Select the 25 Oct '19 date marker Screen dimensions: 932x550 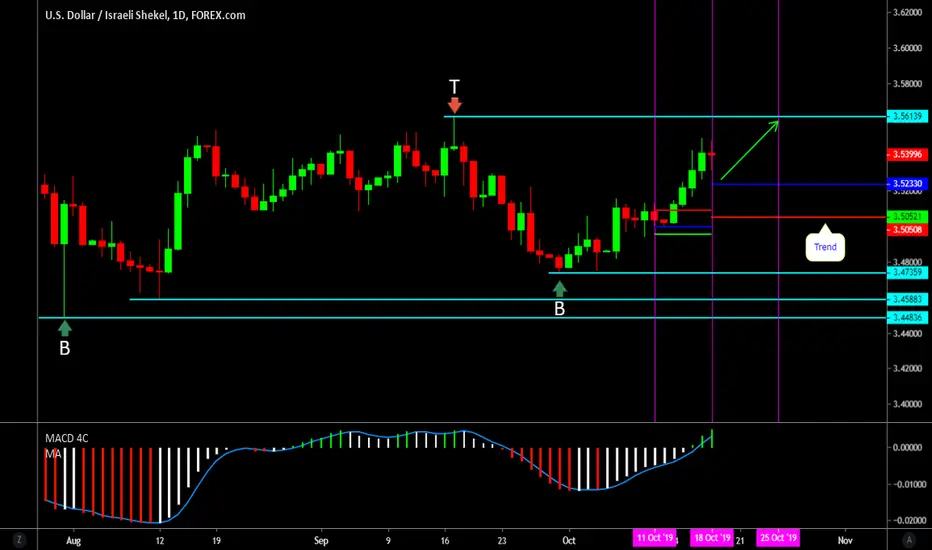coord(778,538)
